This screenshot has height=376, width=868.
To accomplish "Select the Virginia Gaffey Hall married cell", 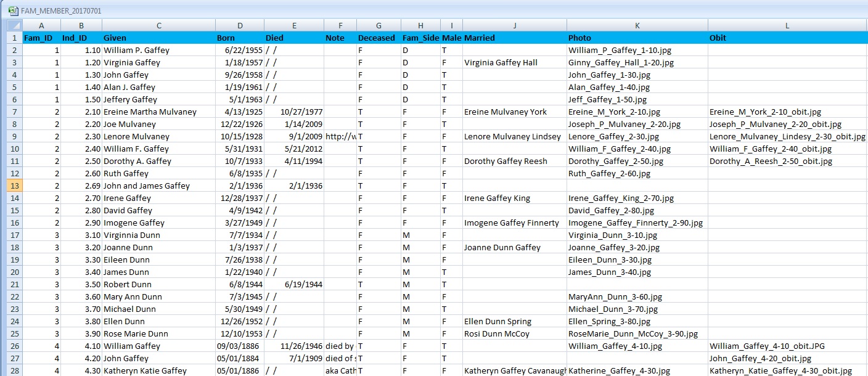I will (515, 62).
